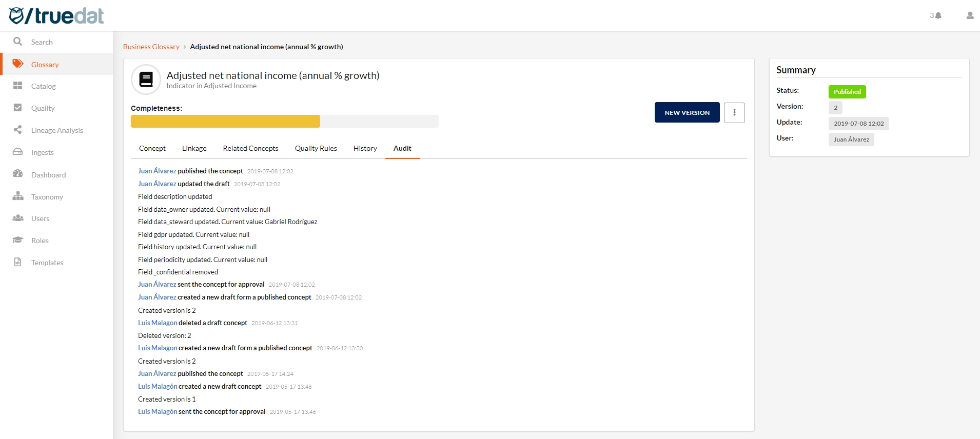This screenshot has height=439, width=980.
Task: Open the History tab
Action: (365, 148)
